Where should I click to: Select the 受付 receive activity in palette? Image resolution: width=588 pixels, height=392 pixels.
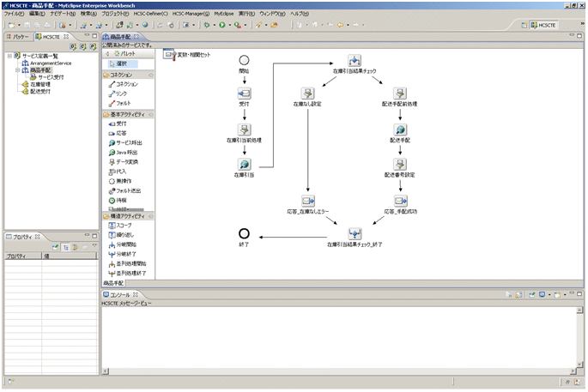tap(120, 124)
